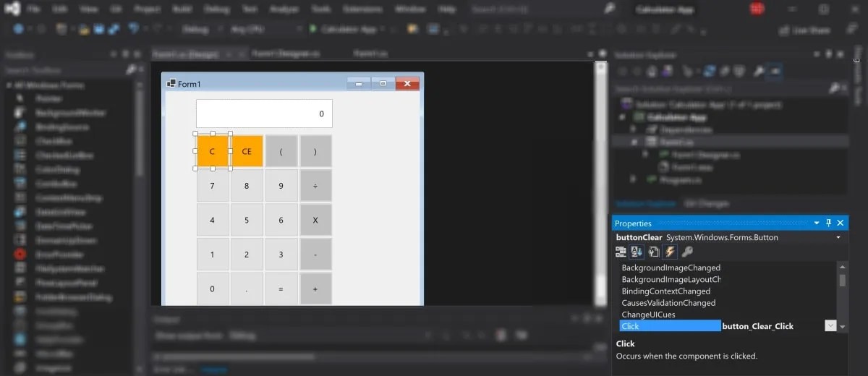
Task: Open the Build menu
Action: 182,9
